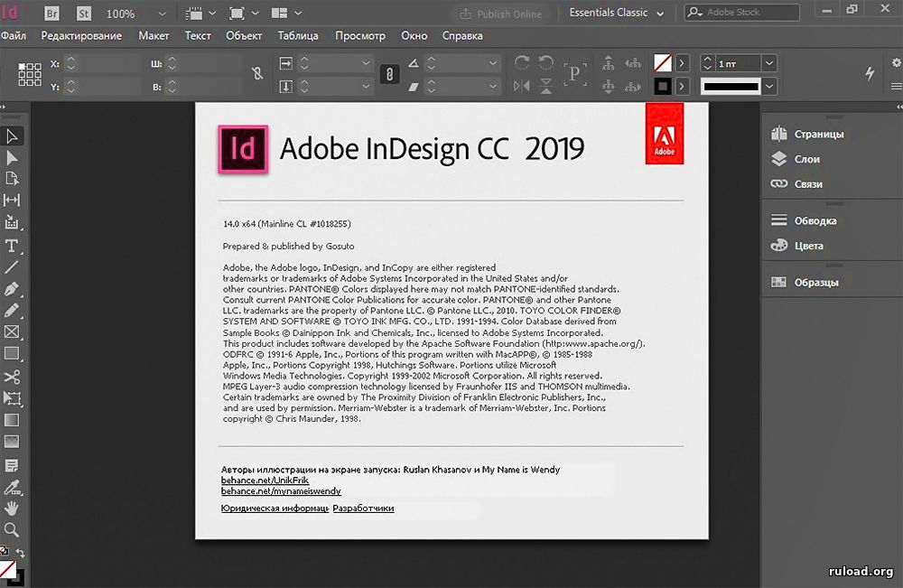Open rotation angle dropdown

tap(492, 62)
